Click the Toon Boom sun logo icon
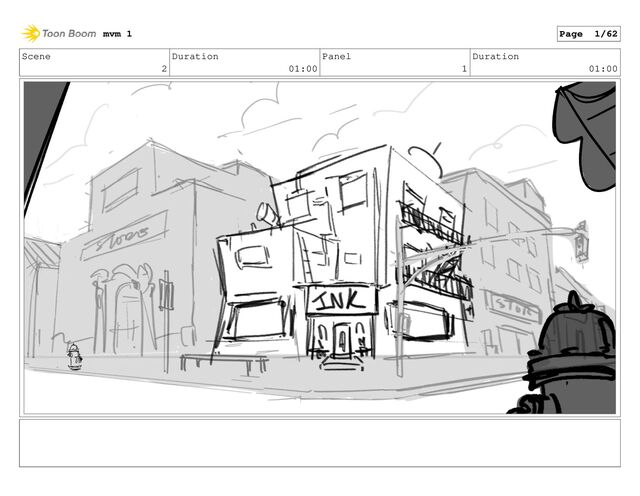This screenshot has width=640, height=496. coord(31,33)
